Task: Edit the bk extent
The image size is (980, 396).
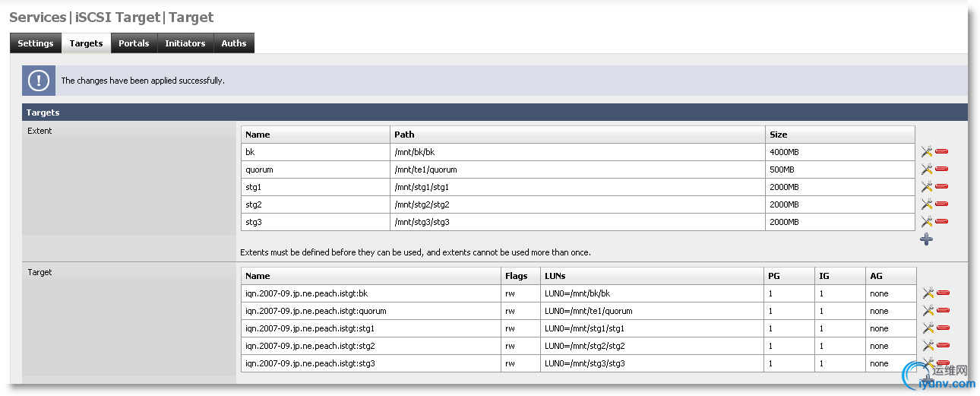Action: (x=926, y=152)
